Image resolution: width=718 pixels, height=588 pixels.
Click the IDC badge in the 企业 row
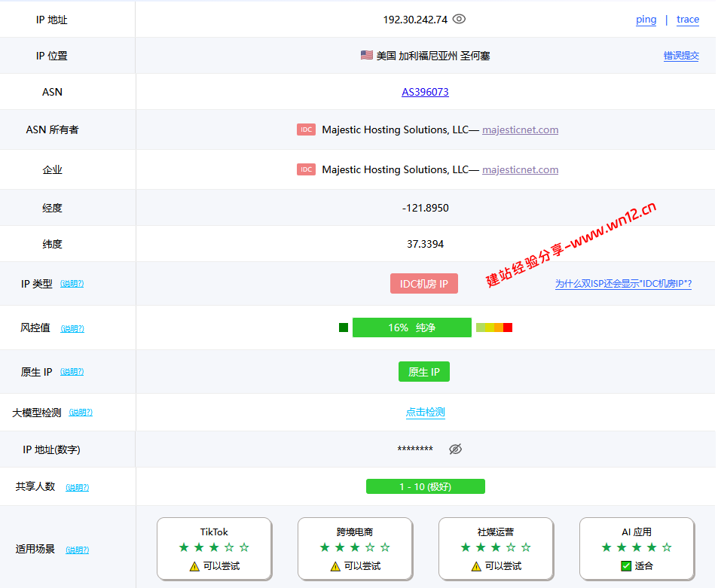click(x=306, y=169)
